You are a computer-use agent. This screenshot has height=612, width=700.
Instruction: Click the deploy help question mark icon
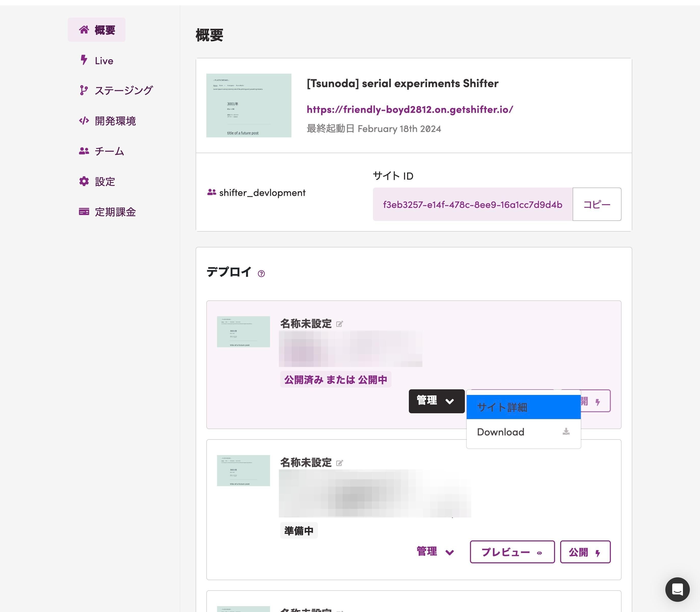(x=261, y=274)
